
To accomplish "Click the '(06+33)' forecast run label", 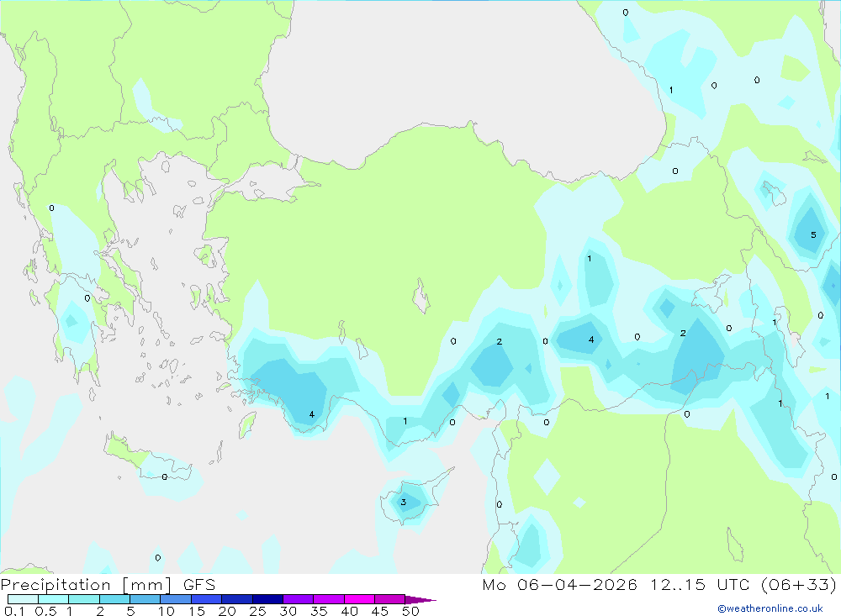I will [799, 585].
